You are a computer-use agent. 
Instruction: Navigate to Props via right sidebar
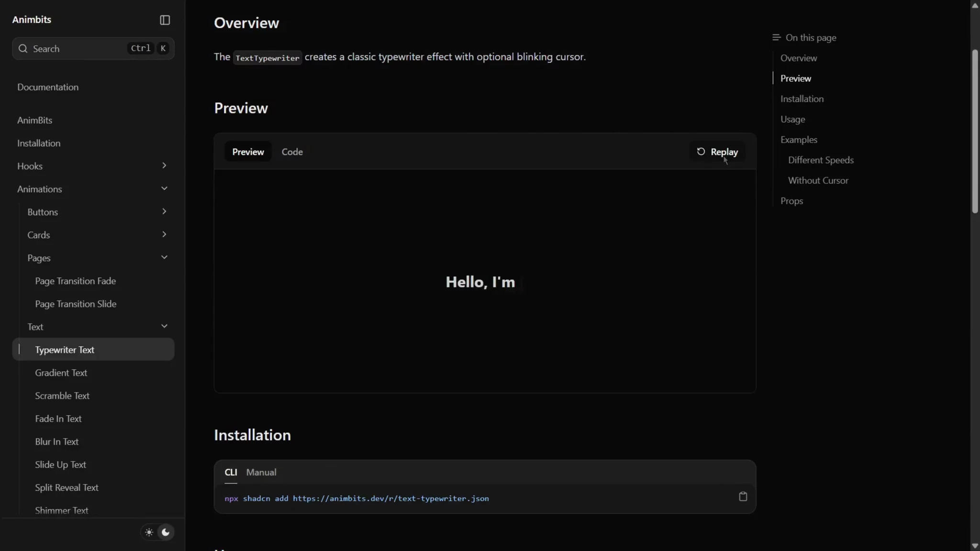click(x=791, y=200)
